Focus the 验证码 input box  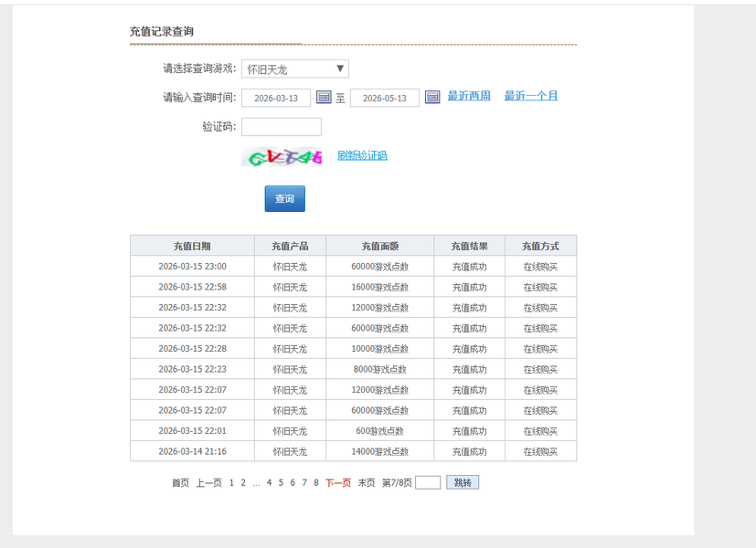(281, 127)
